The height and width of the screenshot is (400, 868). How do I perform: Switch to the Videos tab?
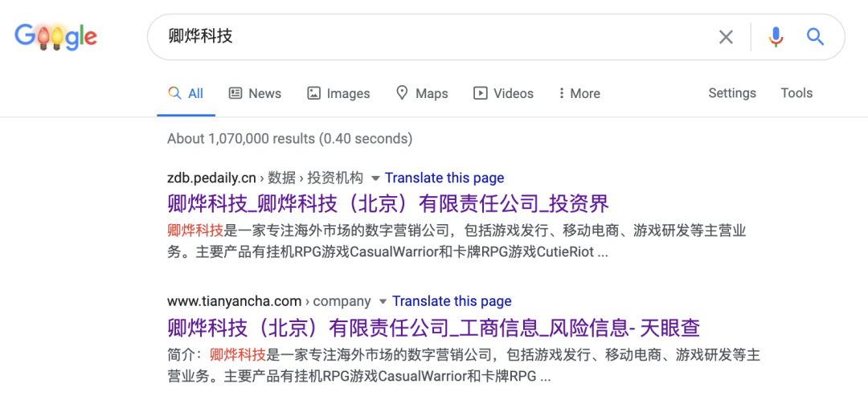(504, 93)
